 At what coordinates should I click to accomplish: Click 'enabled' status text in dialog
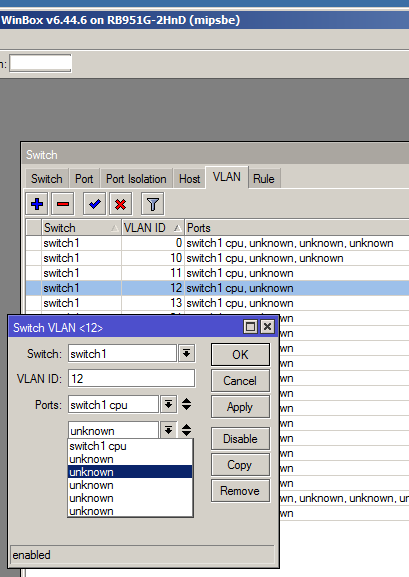(x=31, y=555)
